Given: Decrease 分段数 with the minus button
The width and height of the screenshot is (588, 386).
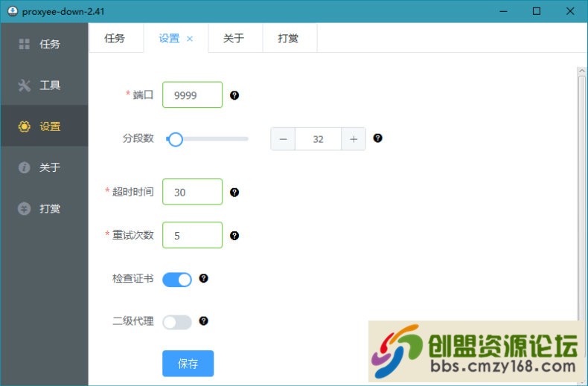Looking at the screenshot, I should (283, 139).
